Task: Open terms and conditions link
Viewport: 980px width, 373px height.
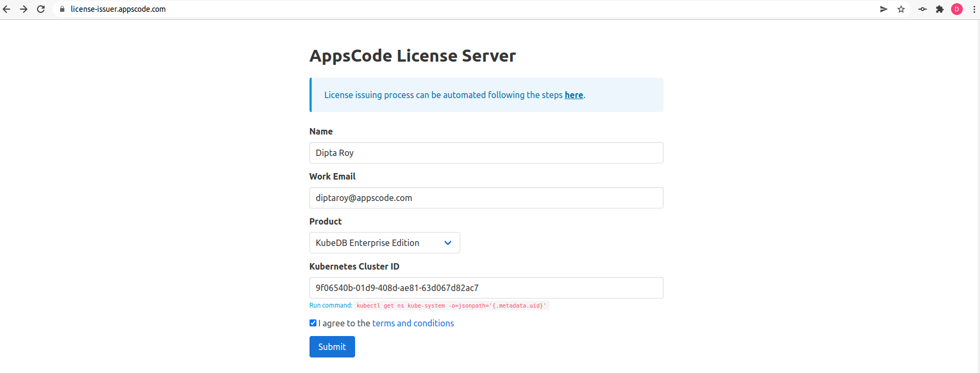Action: click(413, 323)
